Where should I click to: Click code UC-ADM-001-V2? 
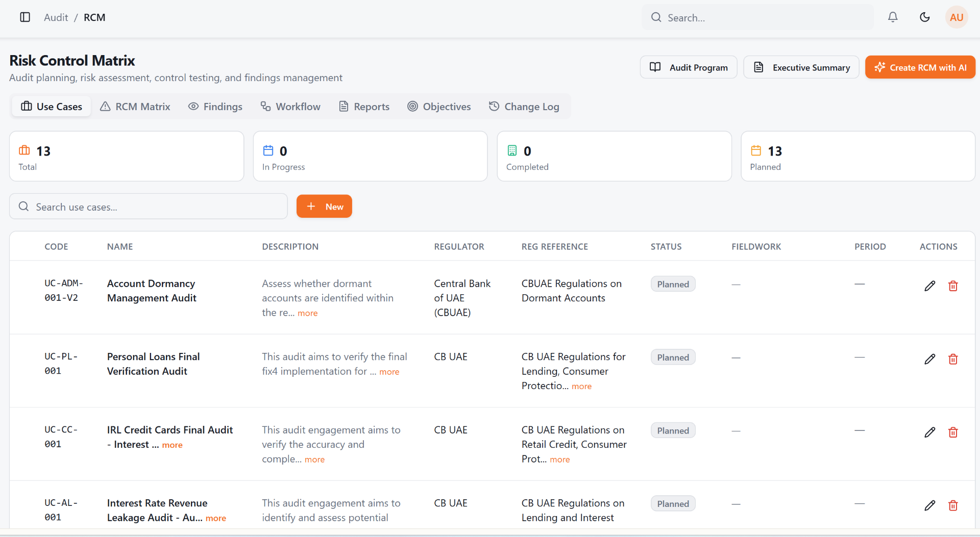tap(64, 290)
